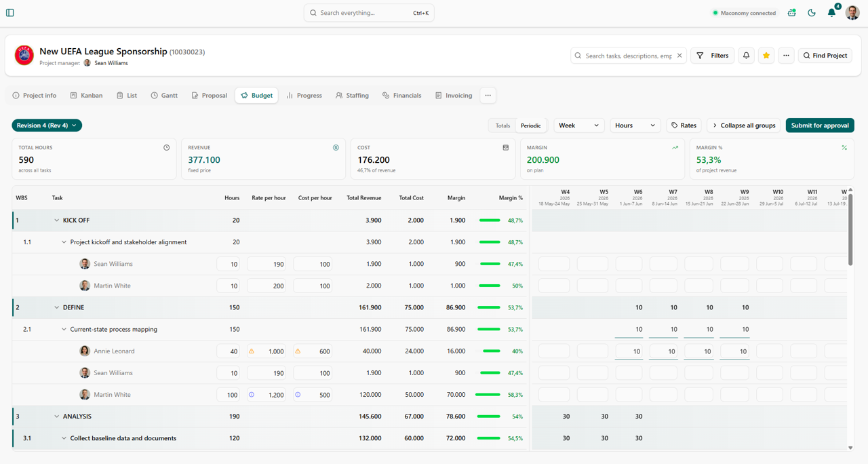Screen dimensions: 868x464
Task: Open the Filters button
Action: coord(713,56)
